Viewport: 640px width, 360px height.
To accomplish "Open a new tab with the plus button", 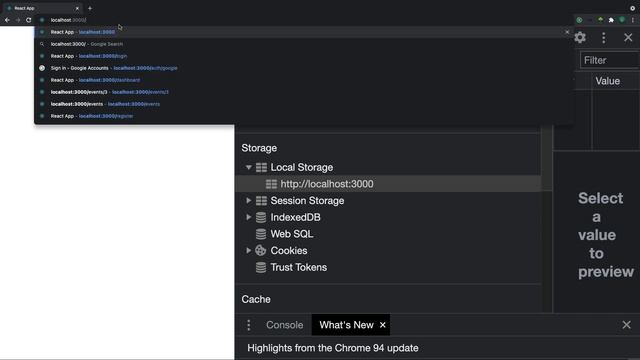I will pyautogui.click(x=90, y=8).
